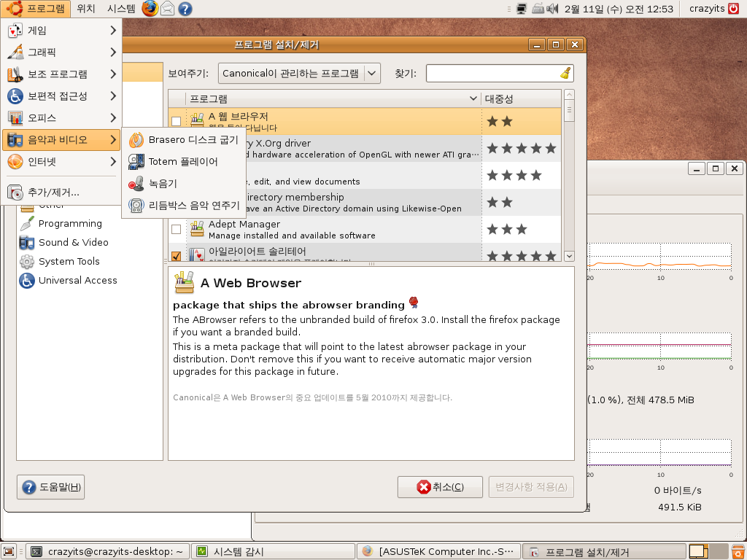Open Brasero 디스크 굽기 via its disc icon

[136, 140]
